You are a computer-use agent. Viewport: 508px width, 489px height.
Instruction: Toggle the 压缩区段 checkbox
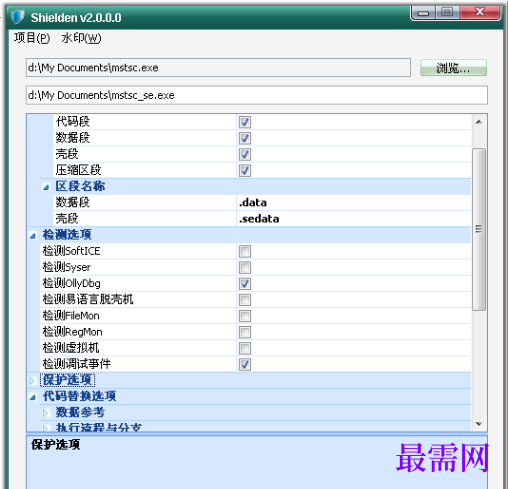[x=245, y=170]
